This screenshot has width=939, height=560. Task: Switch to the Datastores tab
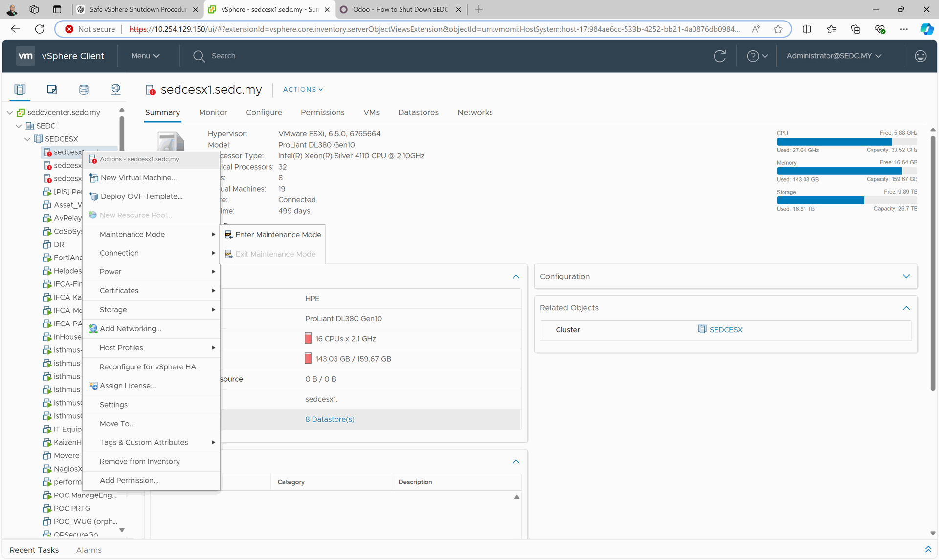(418, 113)
